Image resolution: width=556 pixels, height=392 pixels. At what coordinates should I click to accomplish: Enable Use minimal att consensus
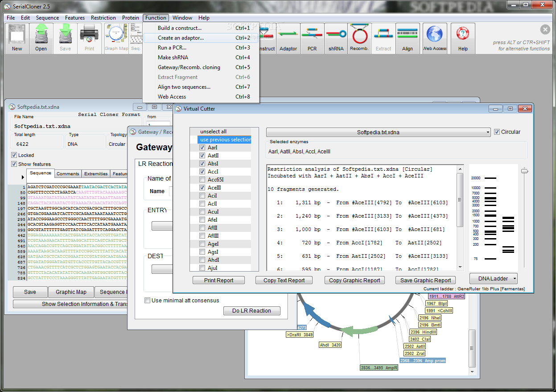click(x=148, y=300)
